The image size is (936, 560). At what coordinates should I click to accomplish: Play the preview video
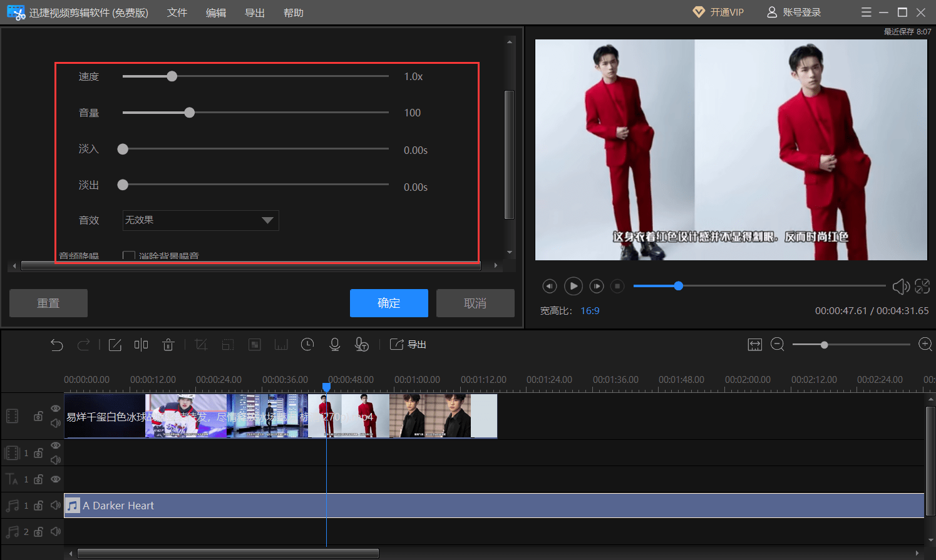573,286
